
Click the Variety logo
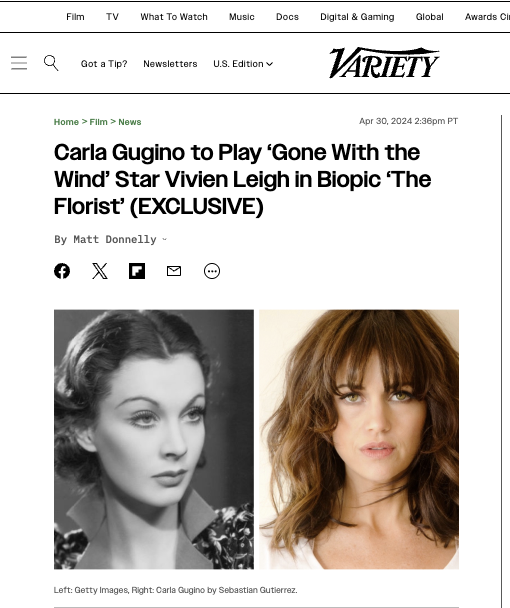pos(384,63)
